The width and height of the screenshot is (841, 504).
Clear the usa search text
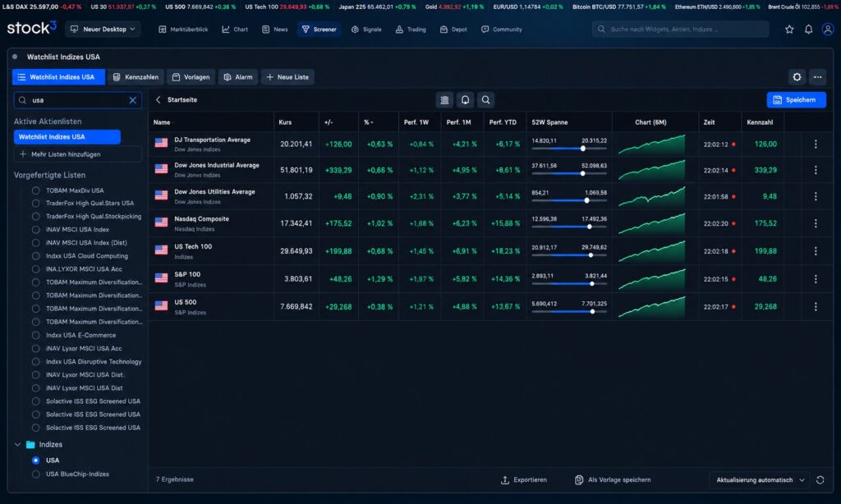[x=132, y=100]
